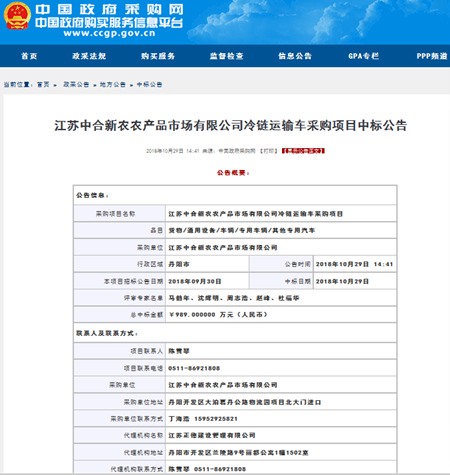Click the phone number 15952925821
This screenshot has height=475, width=450.
point(216,419)
